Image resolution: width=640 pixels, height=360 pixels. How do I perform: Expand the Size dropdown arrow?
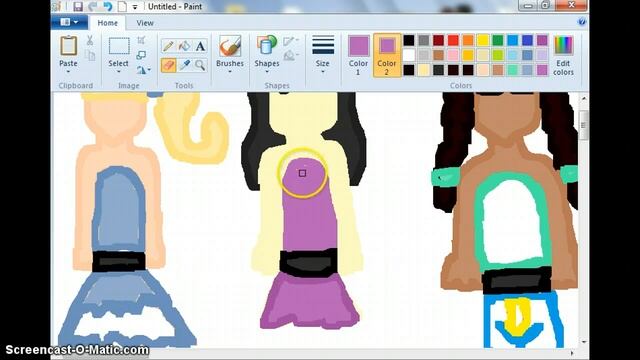(322, 72)
